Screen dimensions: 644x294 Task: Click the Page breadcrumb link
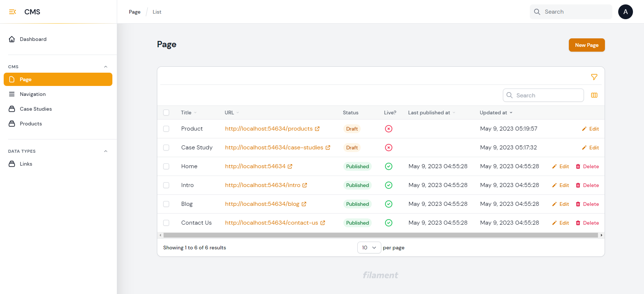[x=134, y=12]
